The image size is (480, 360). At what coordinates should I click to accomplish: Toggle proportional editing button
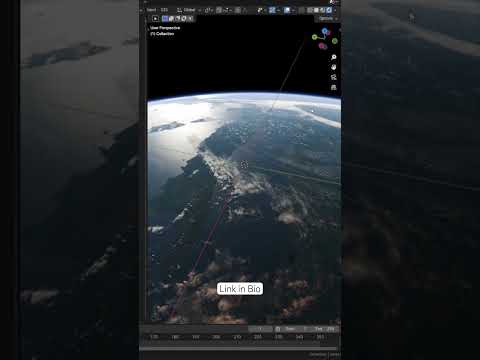(237, 10)
